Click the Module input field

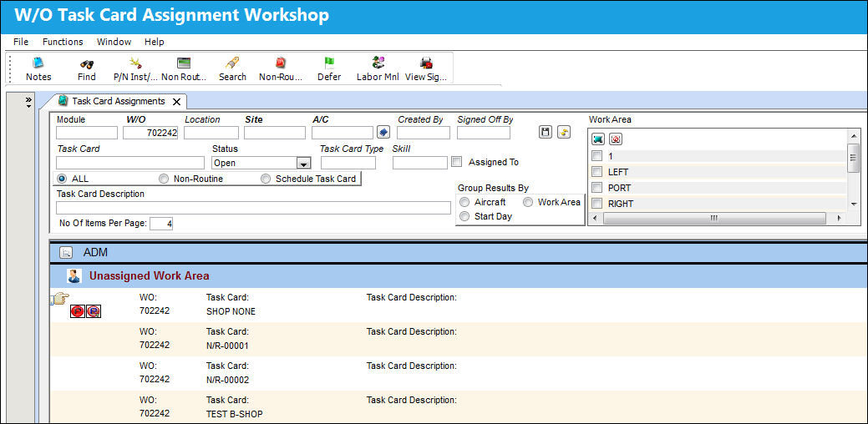87,133
